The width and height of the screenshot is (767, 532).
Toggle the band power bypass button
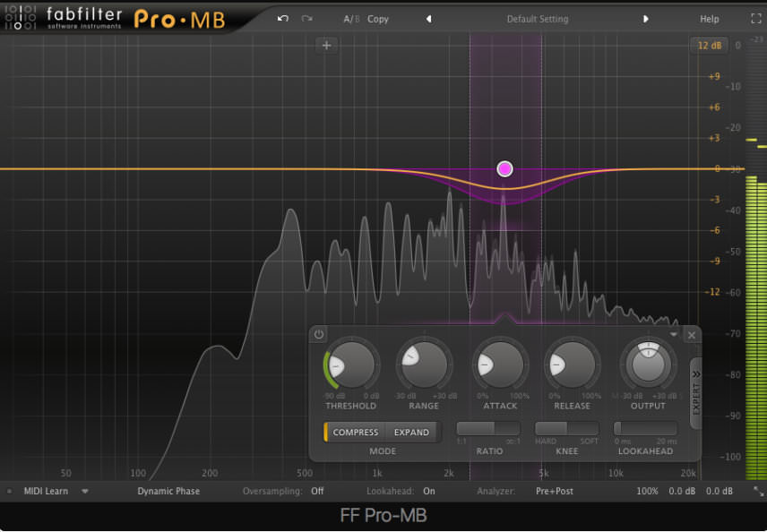318,335
